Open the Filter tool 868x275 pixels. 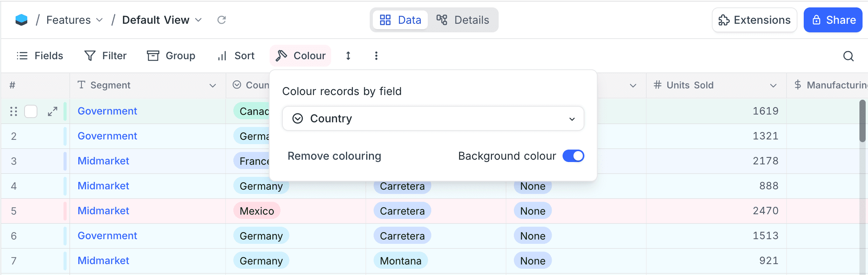click(106, 56)
